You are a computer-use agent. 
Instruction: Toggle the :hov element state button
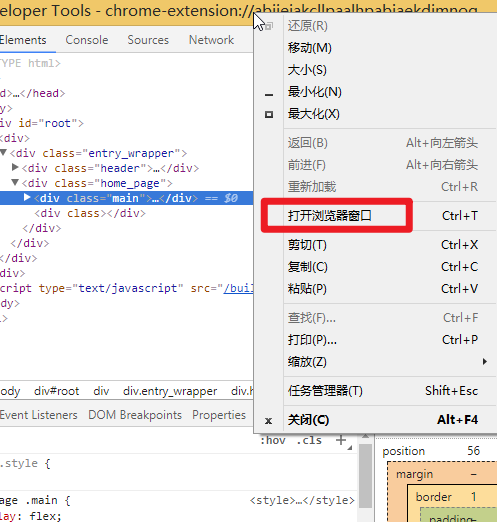point(273,441)
